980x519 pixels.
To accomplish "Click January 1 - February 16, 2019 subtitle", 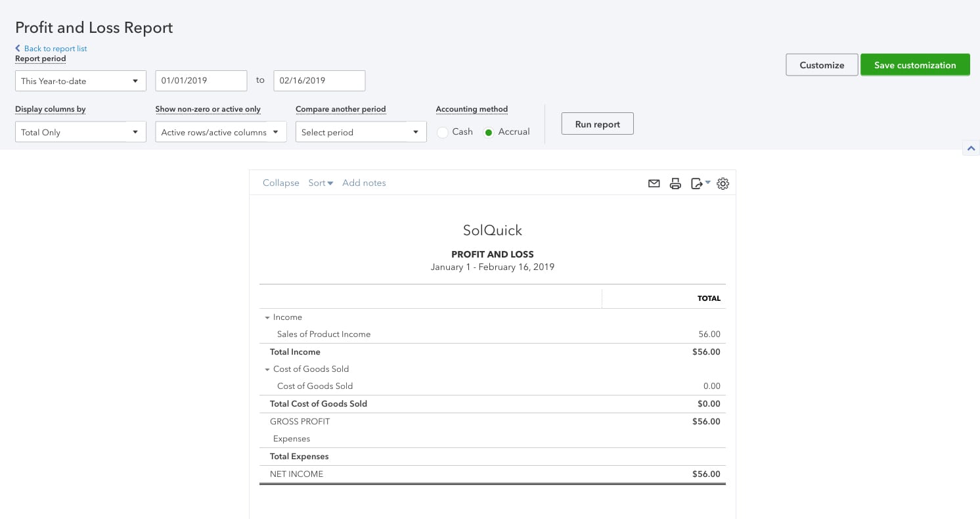I will pos(493,267).
